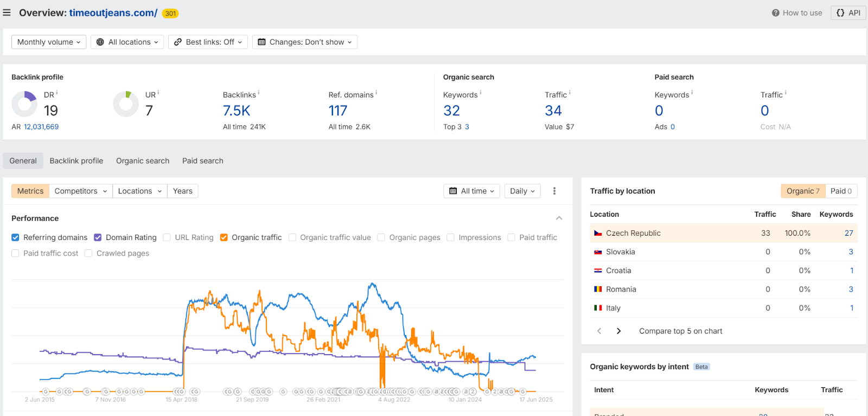This screenshot has width=868, height=416.
Task: Click the DR donut chart
Action: [x=24, y=104]
